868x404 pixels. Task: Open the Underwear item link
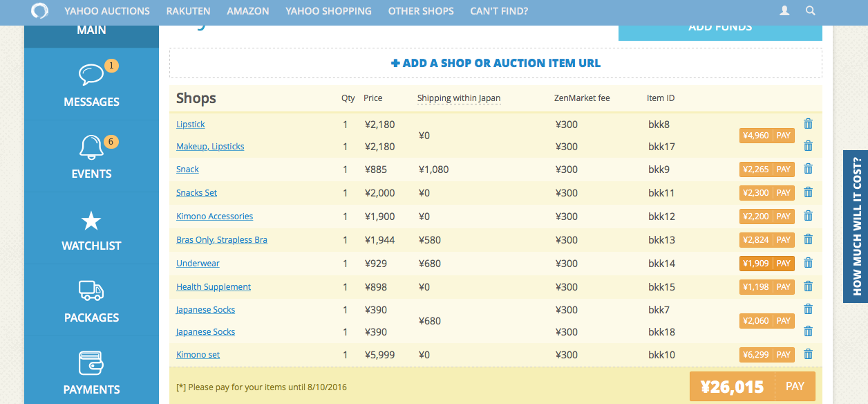point(198,264)
